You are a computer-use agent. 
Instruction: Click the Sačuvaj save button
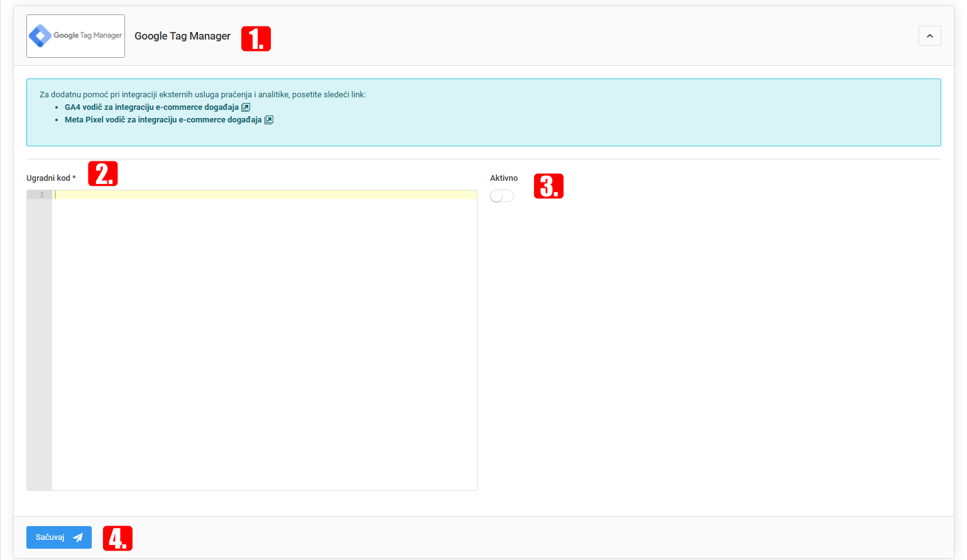click(59, 537)
